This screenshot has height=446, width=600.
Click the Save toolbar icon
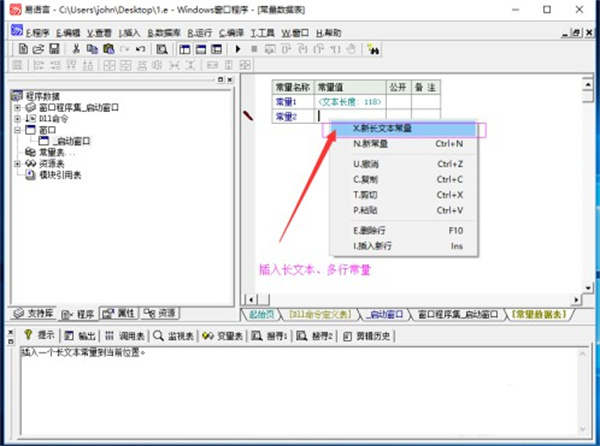coord(54,49)
